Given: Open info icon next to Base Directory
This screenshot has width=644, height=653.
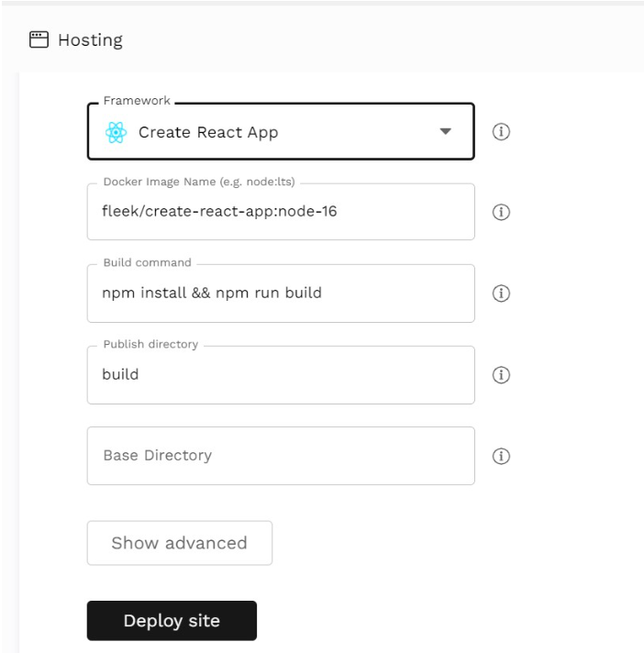Looking at the screenshot, I should [x=501, y=456].
